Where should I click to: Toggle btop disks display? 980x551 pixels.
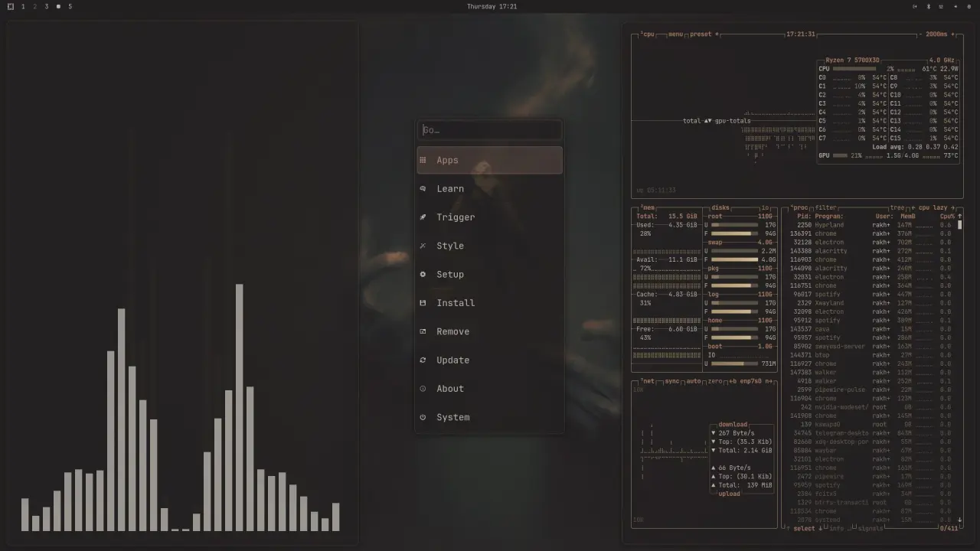pyautogui.click(x=720, y=207)
